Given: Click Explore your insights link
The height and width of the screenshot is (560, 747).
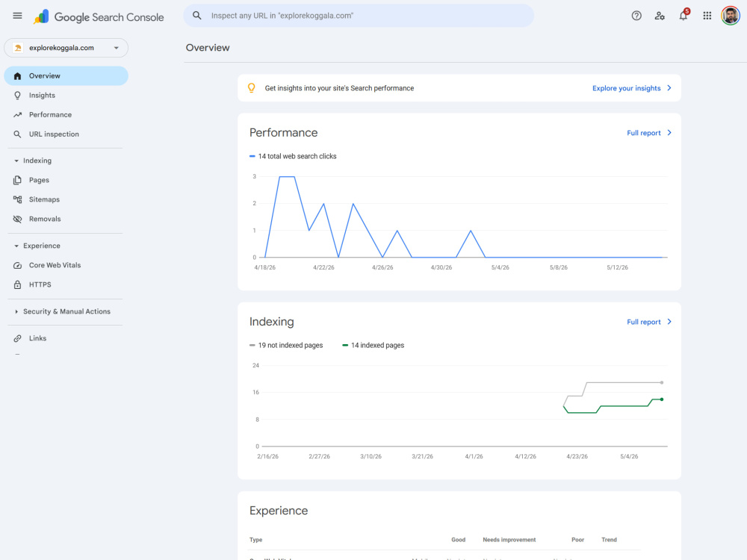Looking at the screenshot, I should point(632,88).
